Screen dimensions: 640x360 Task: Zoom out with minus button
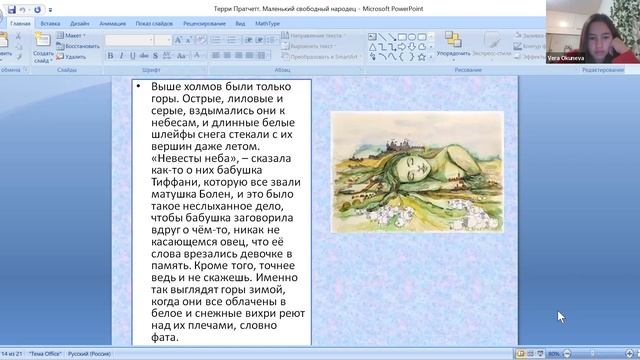pyautogui.click(x=567, y=354)
